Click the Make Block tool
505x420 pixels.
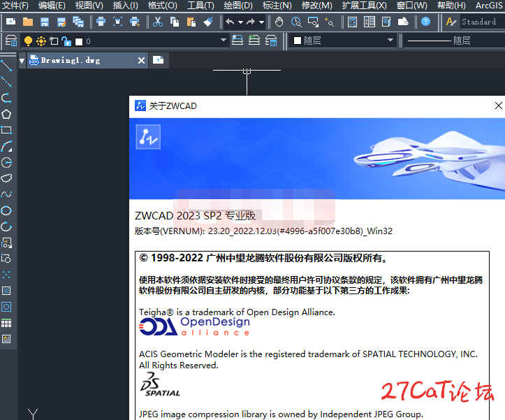(6, 259)
